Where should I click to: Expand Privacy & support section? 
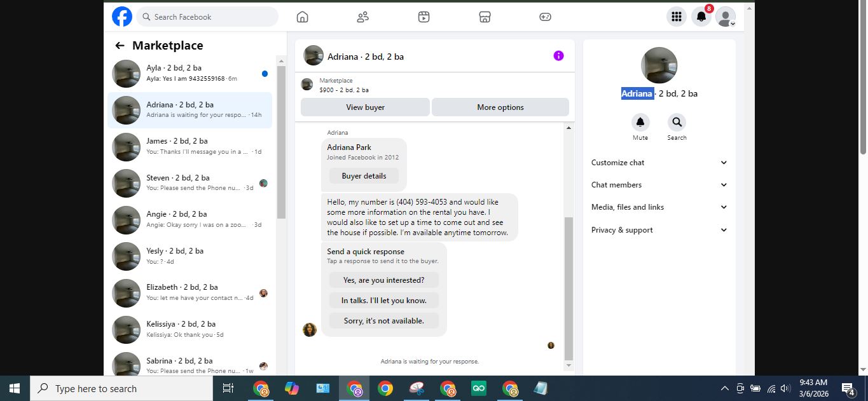659,230
